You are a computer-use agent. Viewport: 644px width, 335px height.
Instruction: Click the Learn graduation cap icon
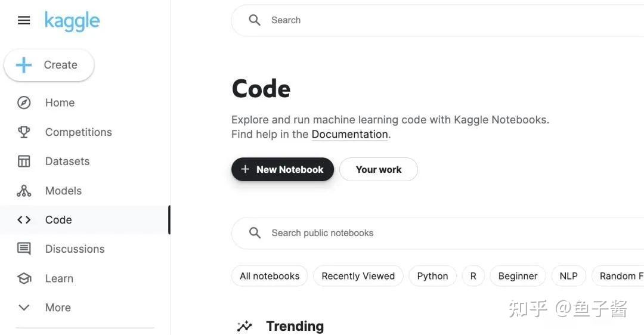point(24,278)
